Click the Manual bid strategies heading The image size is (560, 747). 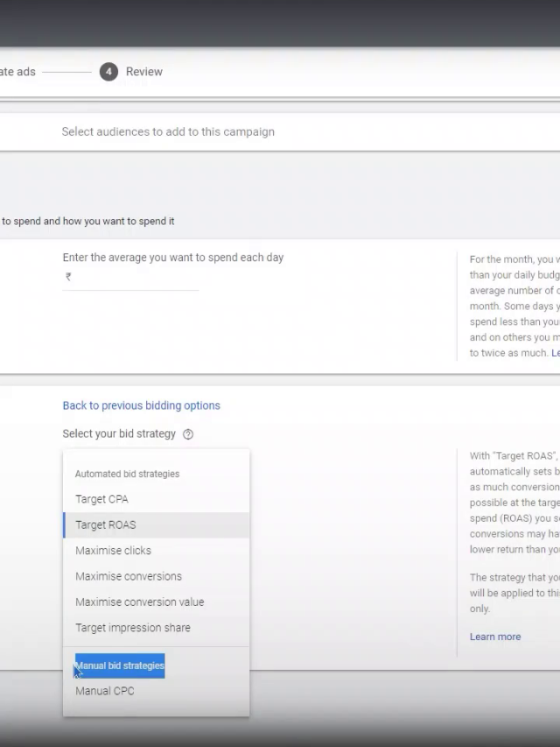120,666
